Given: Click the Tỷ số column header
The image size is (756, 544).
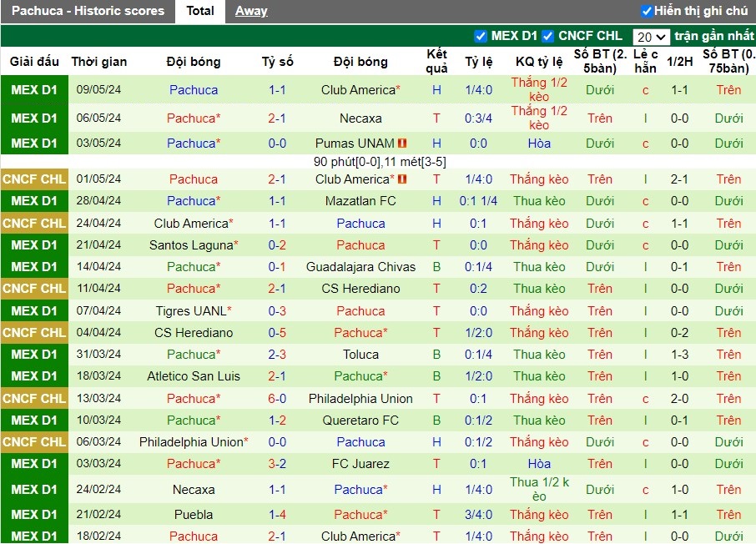Looking at the screenshot, I should [277, 61].
